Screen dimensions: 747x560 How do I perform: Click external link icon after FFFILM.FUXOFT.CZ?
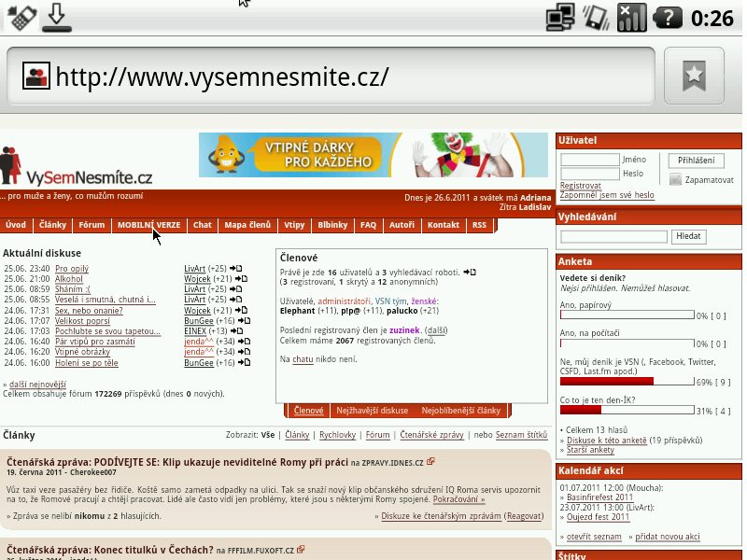click(301, 550)
